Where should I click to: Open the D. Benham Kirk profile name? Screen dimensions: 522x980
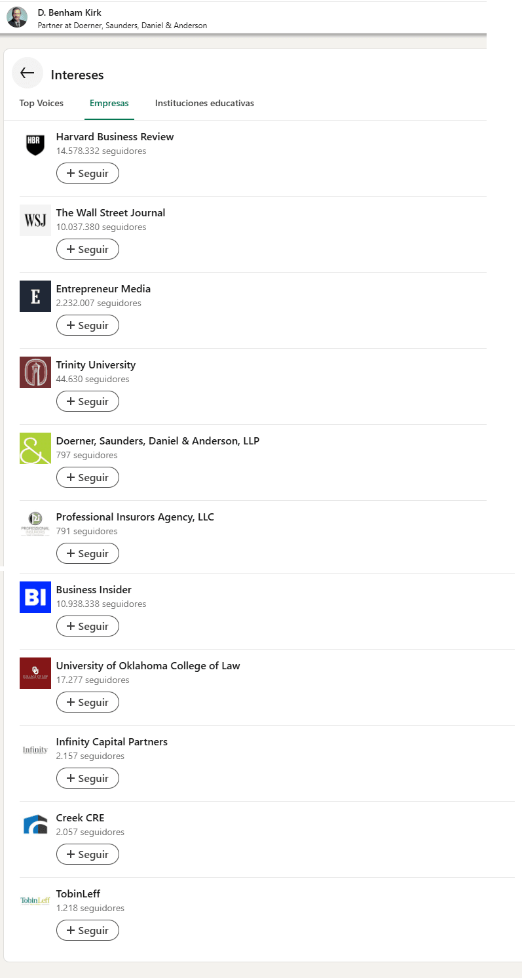coord(69,12)
